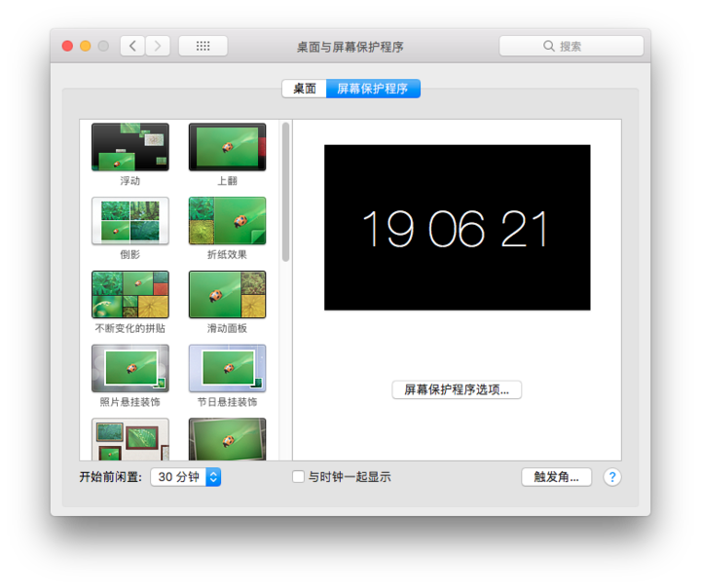Select the 屏幕保护程序 tab
The image size is (701, 588).
coord(373,89)
